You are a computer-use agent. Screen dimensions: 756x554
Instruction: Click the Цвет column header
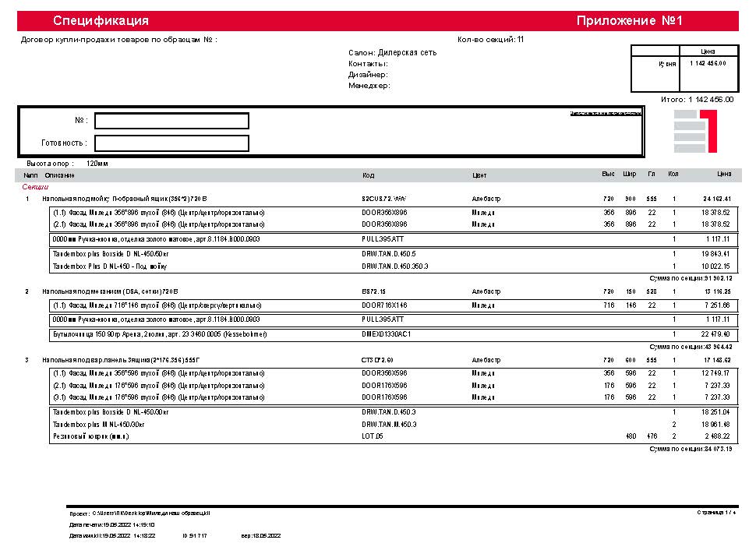tap(479, 175)
